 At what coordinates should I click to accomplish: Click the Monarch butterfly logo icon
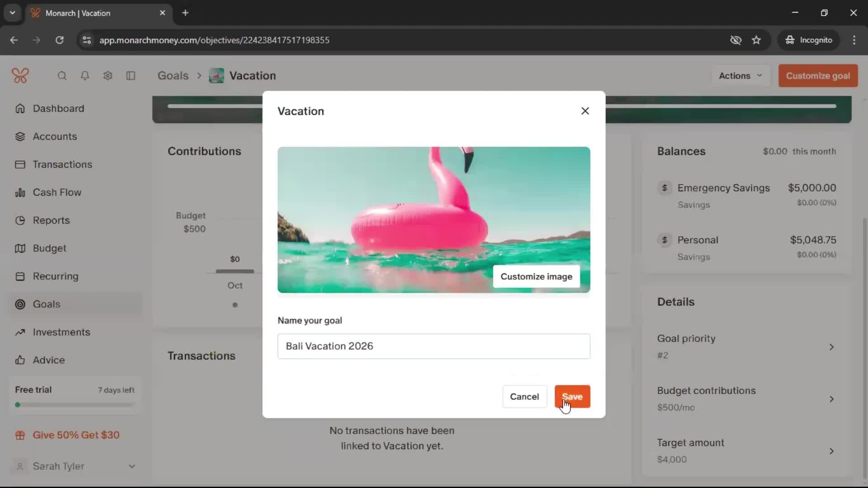click(20, 75)
